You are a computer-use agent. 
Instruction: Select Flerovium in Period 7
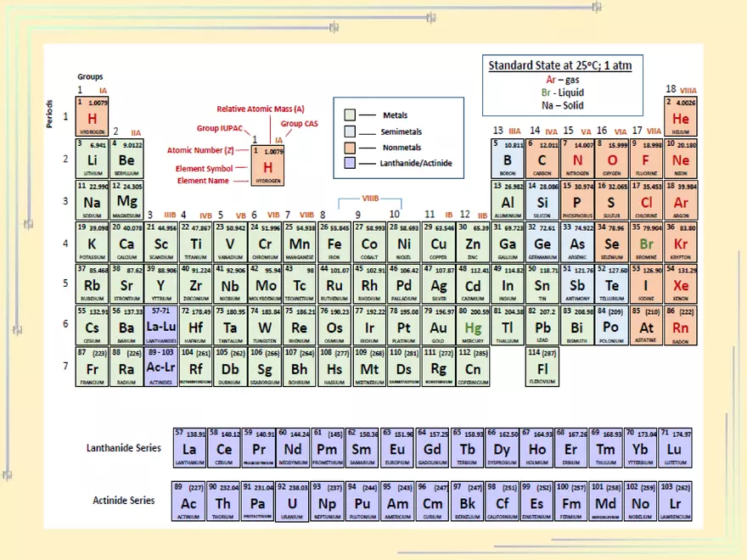pos(542,368)
